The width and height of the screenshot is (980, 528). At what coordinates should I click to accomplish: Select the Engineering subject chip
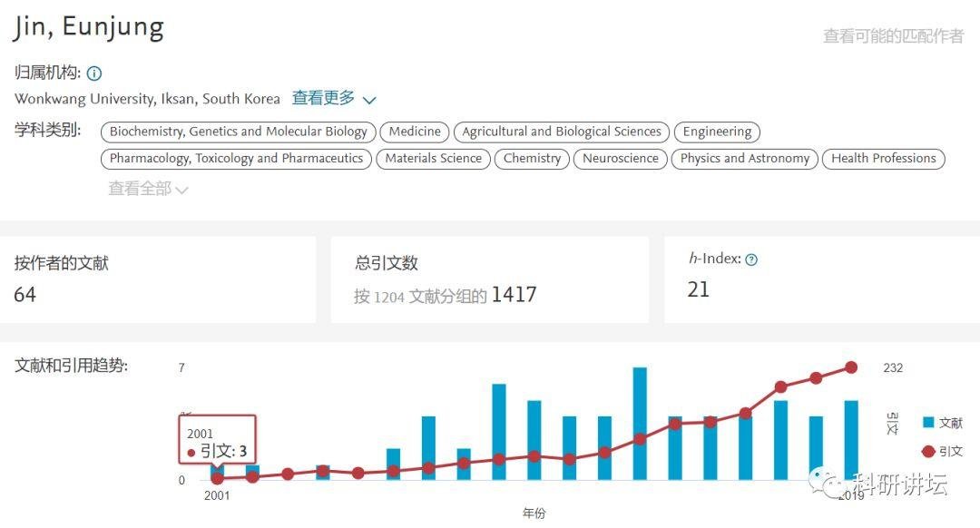(717, 132)
